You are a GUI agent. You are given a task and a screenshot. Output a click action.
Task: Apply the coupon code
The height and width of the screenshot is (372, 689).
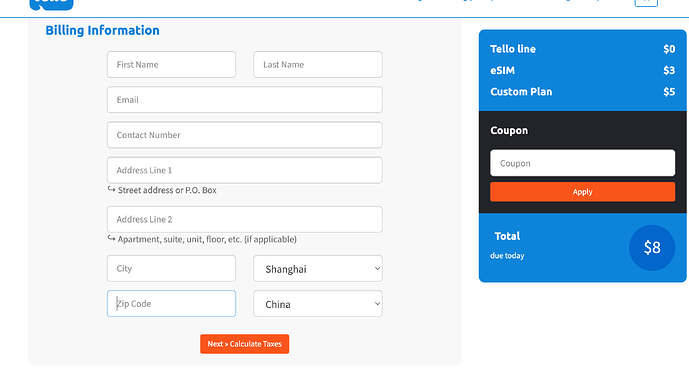pyautogui.click(x=583, y=192)
